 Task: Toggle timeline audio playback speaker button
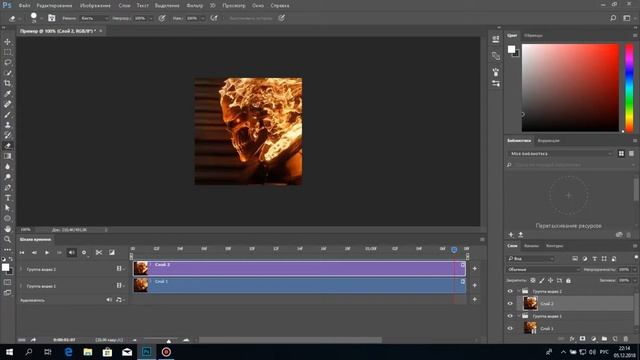point(71,253)
